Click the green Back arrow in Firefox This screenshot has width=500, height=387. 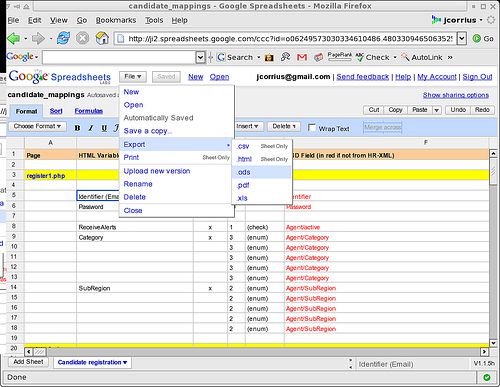pyautogui.click(x=13, y=39)
